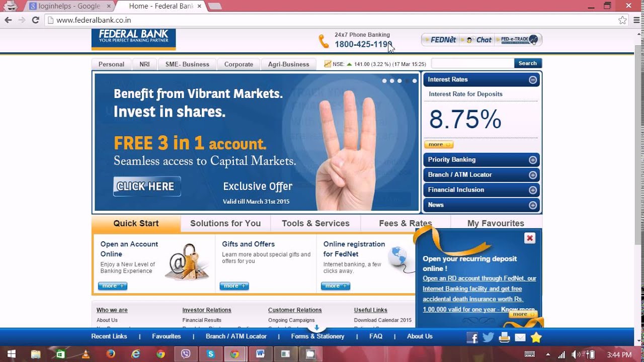Open File Explorer from the taskbar
Image resolution: width=644 pixels, height=362 pixels.
tap(36, 354)
